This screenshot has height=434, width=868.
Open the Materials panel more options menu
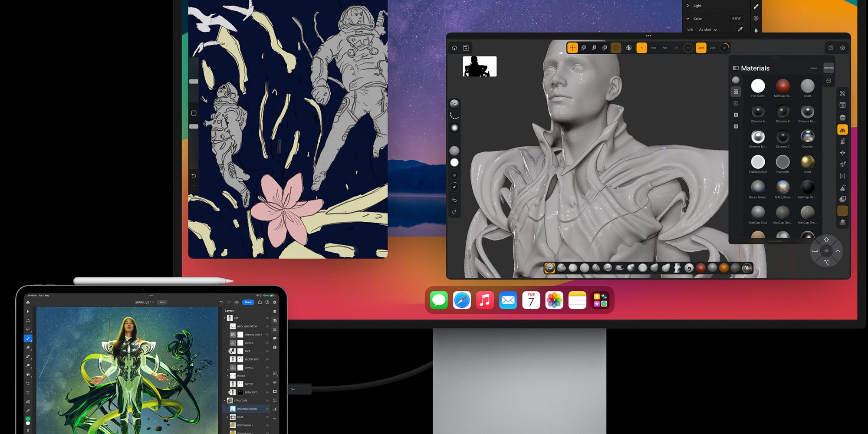tap(814, 68)
